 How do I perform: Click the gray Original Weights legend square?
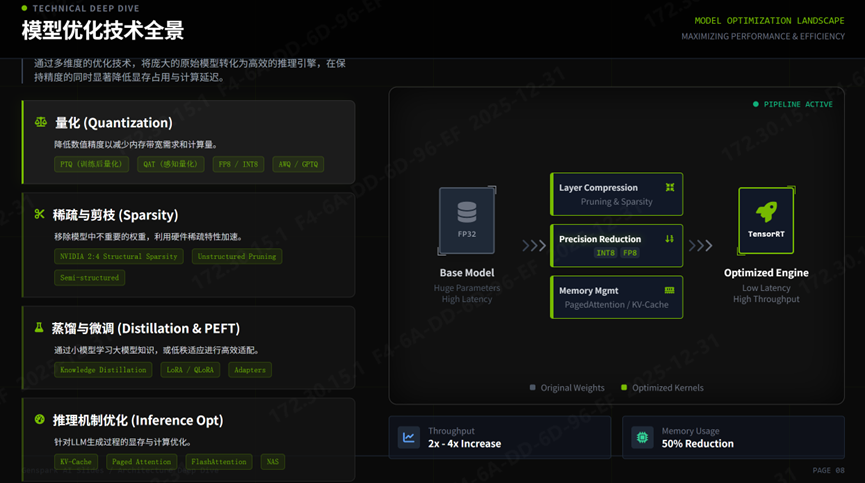point(532,387)
